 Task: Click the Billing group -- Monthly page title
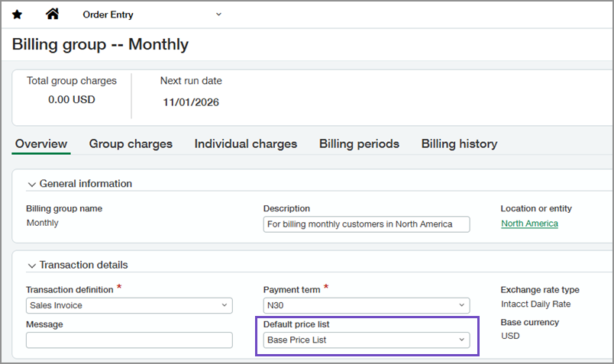[x=100, y=44]
